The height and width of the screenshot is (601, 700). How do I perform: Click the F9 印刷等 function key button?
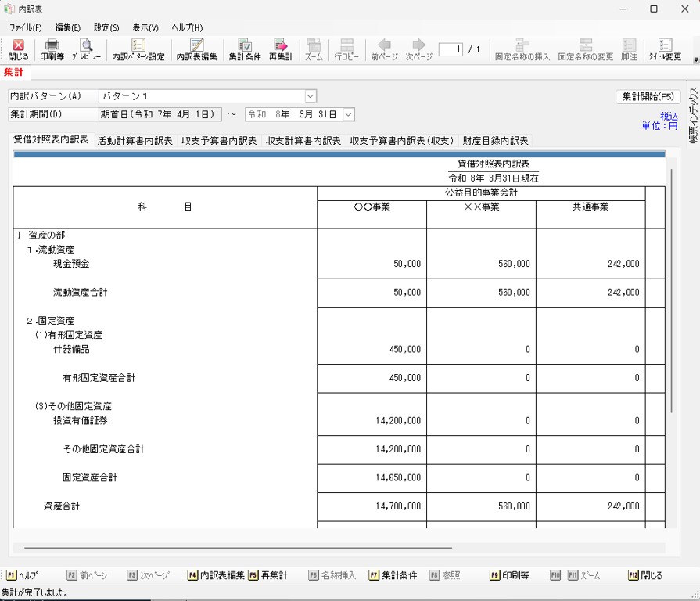pyautogui.click(x=510, y=575)
